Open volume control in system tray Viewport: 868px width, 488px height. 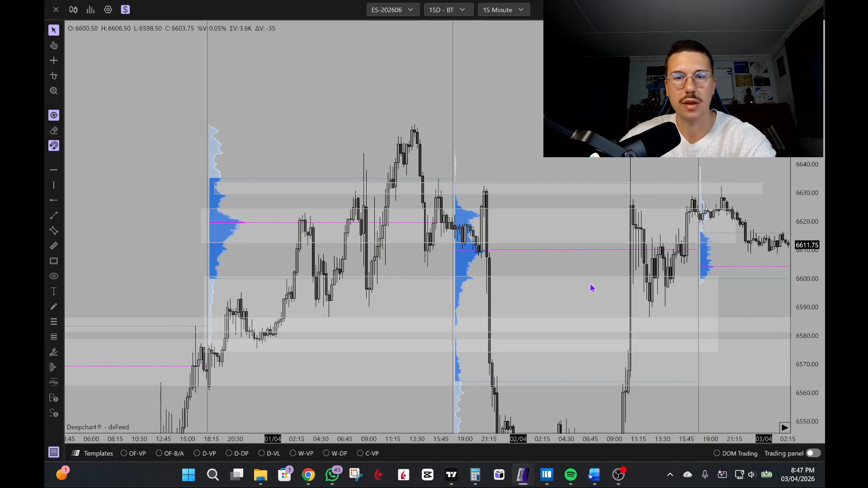tap(751, 474)
